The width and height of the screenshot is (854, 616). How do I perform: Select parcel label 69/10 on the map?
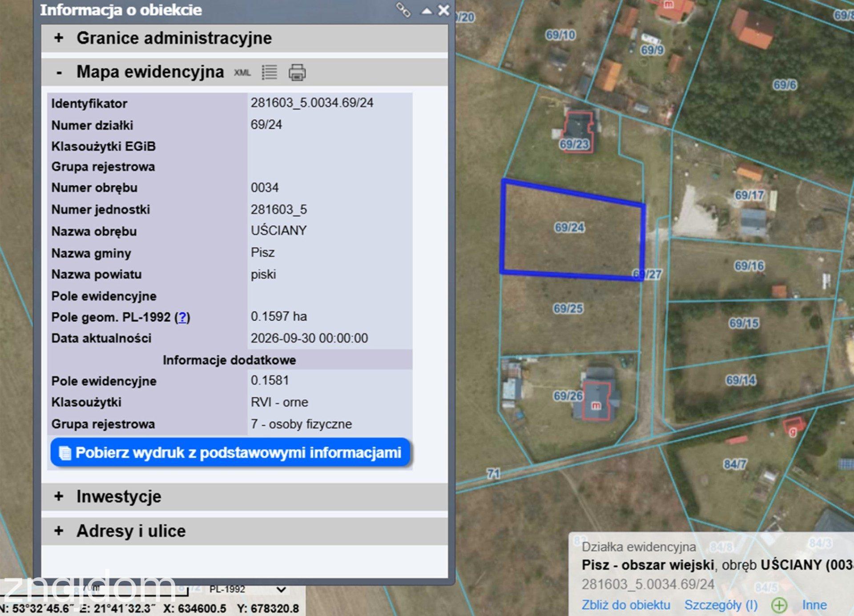561,35
